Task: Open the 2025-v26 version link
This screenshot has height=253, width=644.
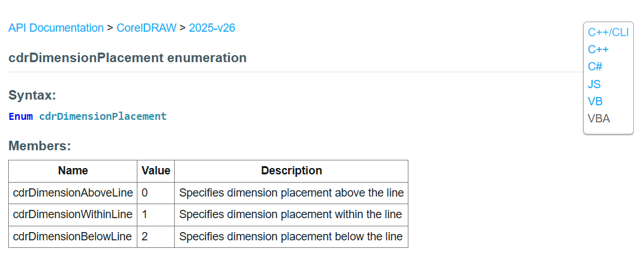Action: (x=212, y=28)
